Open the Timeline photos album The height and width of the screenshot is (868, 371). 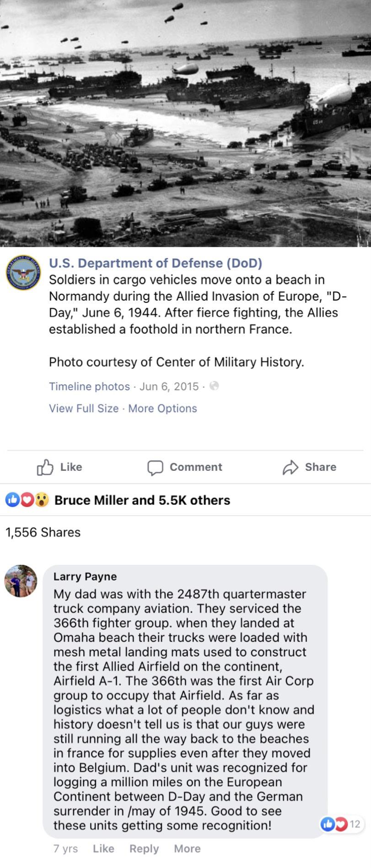[89, 387]
